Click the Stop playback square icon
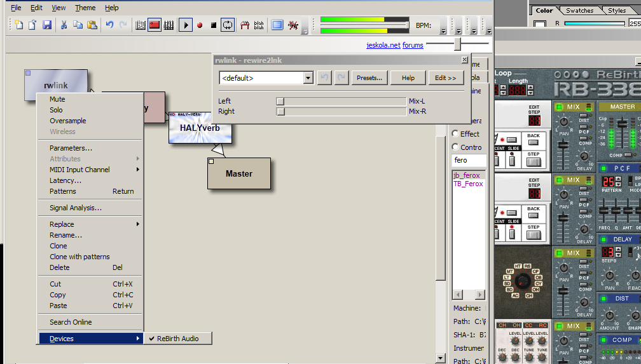 coord(214,25)
